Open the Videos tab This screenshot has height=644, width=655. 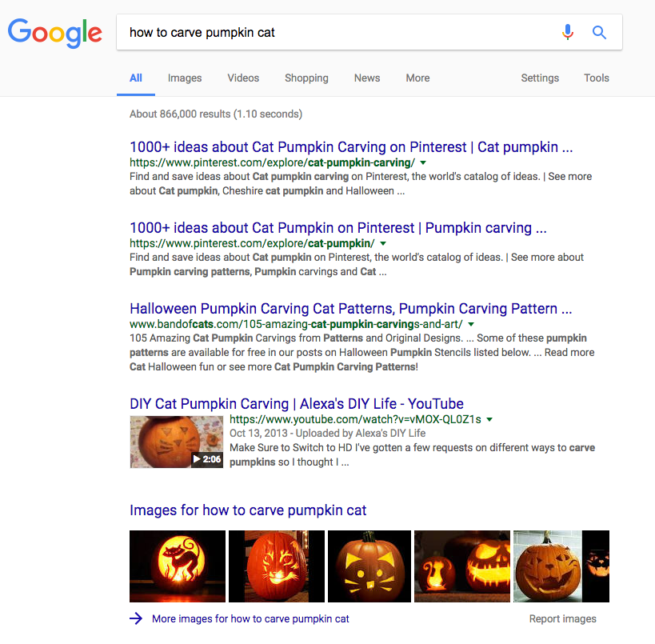pyautogui.click(x=243, y=78)
